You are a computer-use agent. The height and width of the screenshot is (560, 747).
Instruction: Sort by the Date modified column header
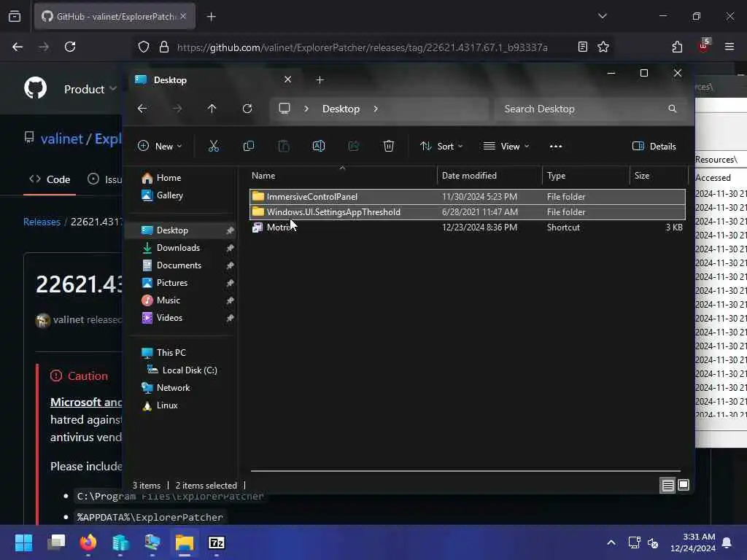pos(489,176)
